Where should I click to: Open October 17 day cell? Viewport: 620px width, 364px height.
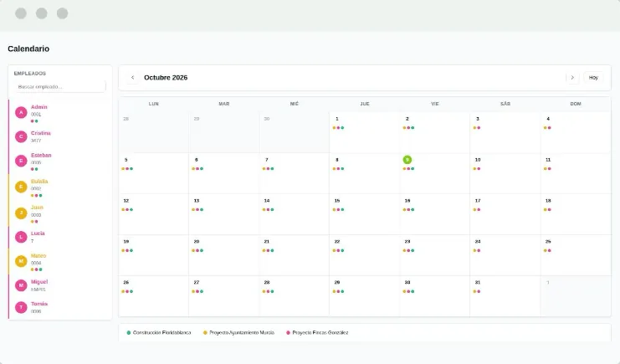point(505,214)
